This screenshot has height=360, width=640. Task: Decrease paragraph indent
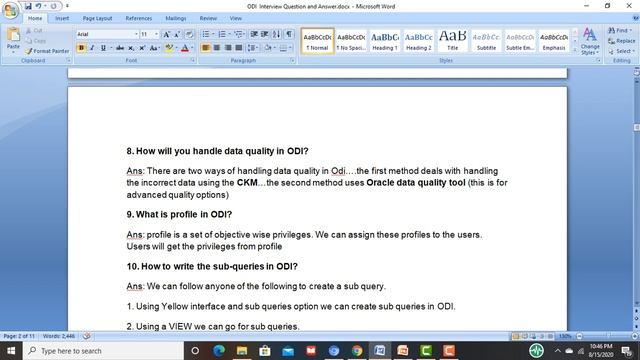[254, 34]
